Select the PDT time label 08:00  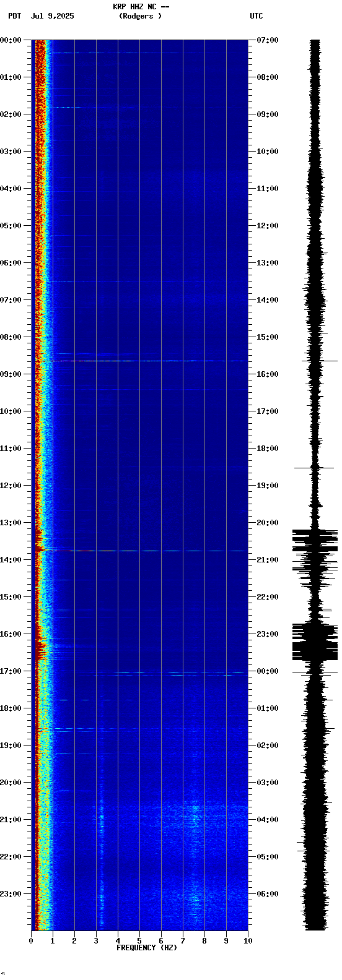[11, 337]
